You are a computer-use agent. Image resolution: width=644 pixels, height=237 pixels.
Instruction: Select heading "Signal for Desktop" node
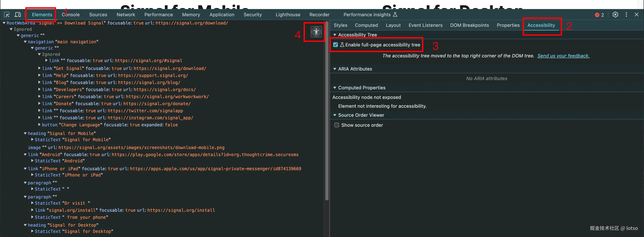pyautogui.click(x=63, y=225)
